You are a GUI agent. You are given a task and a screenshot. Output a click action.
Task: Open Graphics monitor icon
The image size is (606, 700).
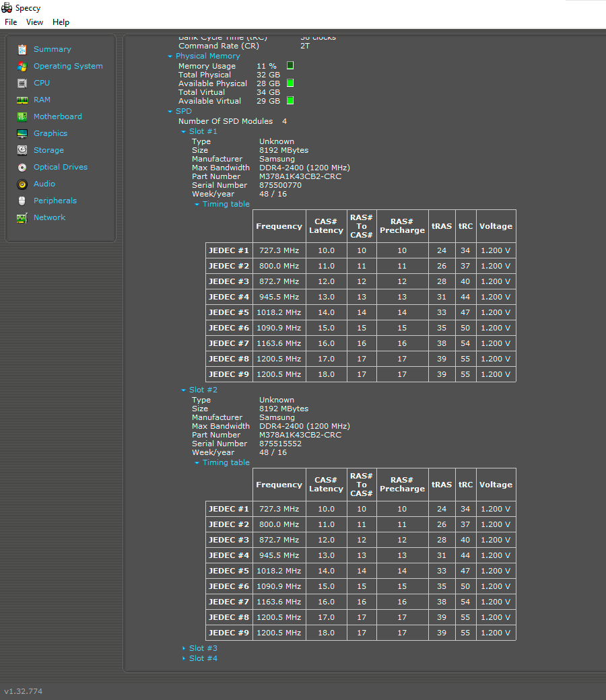tap(22, 133)
